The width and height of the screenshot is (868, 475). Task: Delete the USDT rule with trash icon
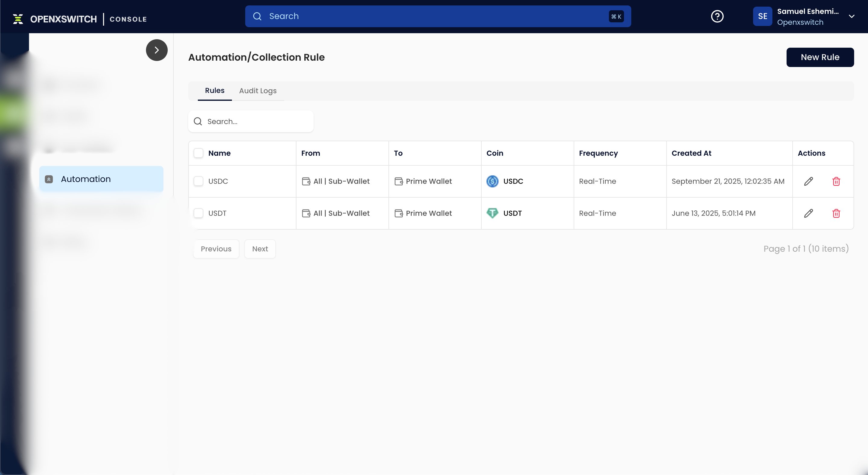point(836,213)
